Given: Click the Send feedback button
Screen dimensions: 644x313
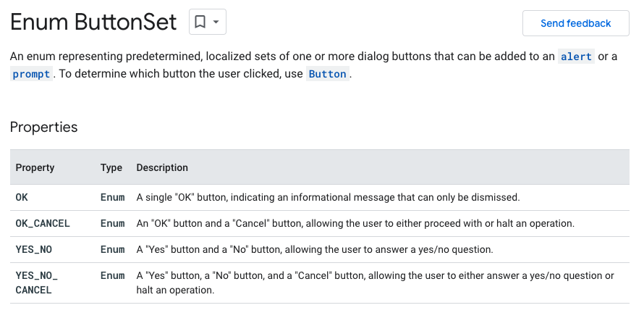Looking at the screenshot, I should coord(575,23).
